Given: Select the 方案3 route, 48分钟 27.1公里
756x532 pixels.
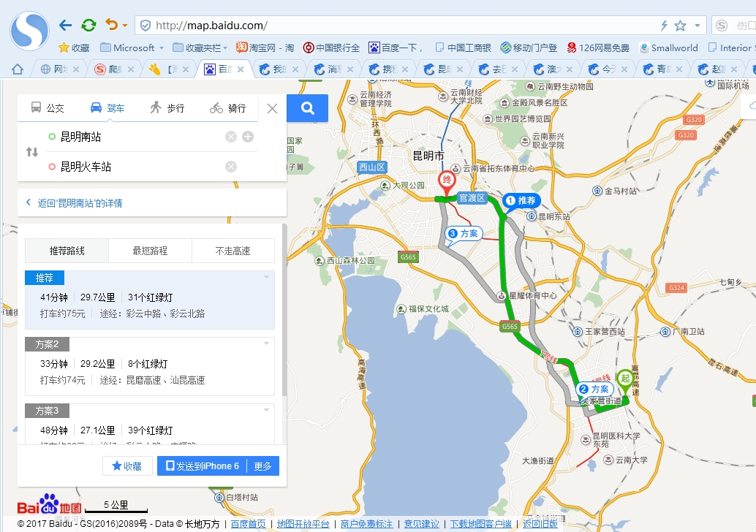Looking at the screenshot, I should tap(150, 424).
